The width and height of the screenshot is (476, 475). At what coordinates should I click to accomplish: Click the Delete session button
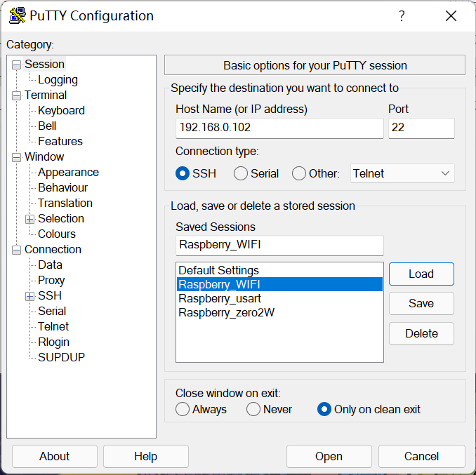[421, 334]
